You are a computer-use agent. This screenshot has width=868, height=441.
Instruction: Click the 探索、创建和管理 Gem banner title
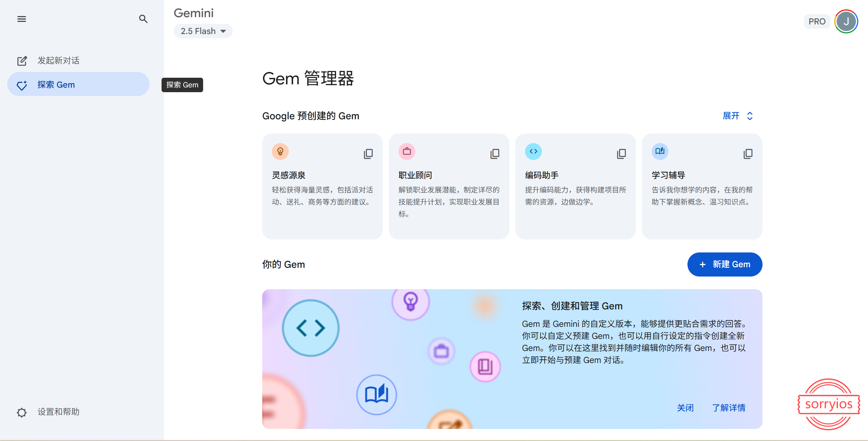tap(572, 306)
